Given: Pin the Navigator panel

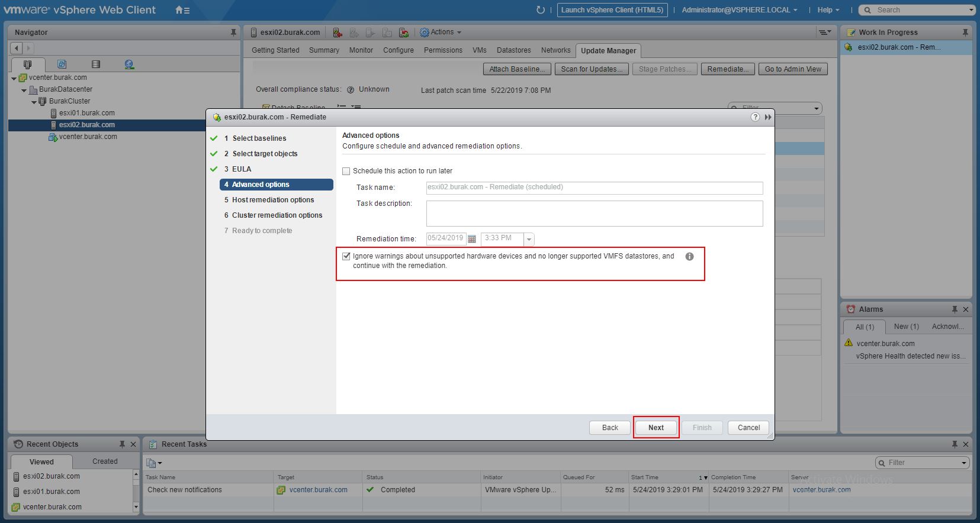Looking at the screenshot, I should pos(233,33).
